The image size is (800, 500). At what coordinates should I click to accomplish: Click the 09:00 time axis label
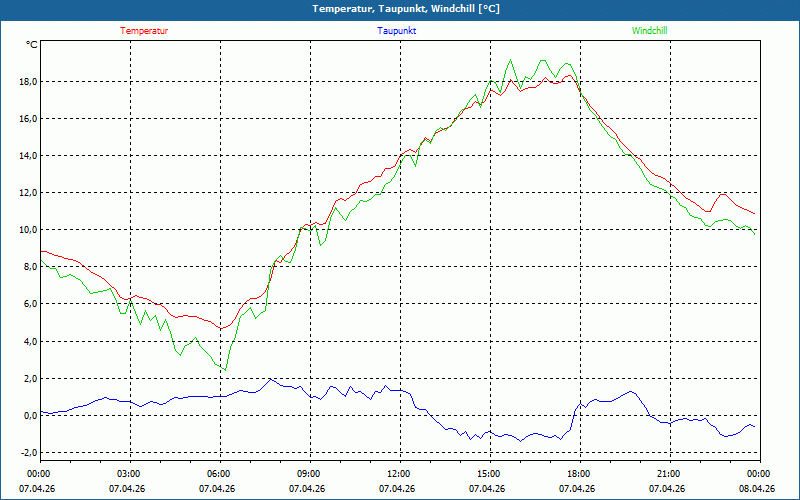click(307, 474)
